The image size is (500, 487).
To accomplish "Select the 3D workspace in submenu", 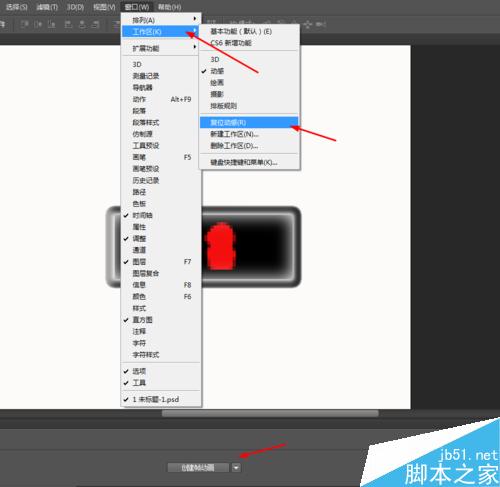I will (x=249, y=59).
